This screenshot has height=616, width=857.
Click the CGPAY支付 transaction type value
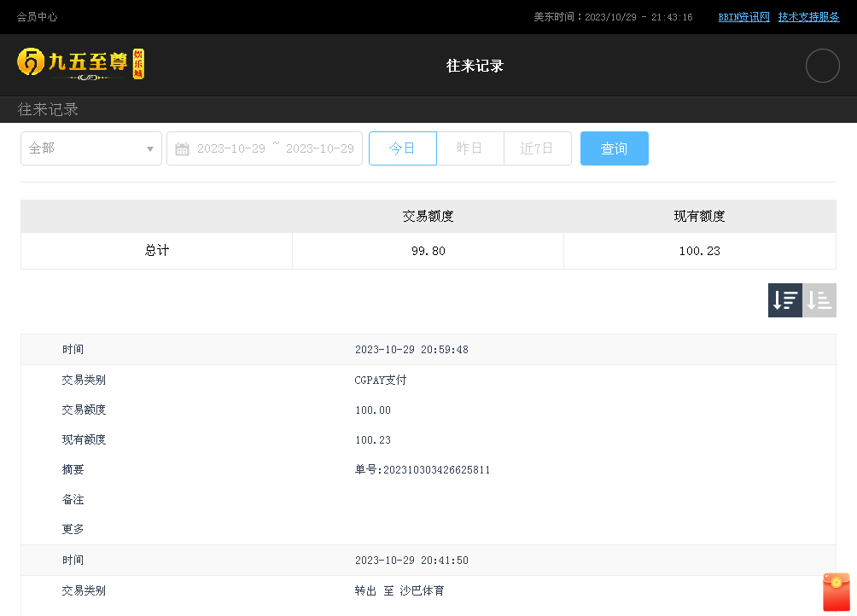(x=381, y=381)
